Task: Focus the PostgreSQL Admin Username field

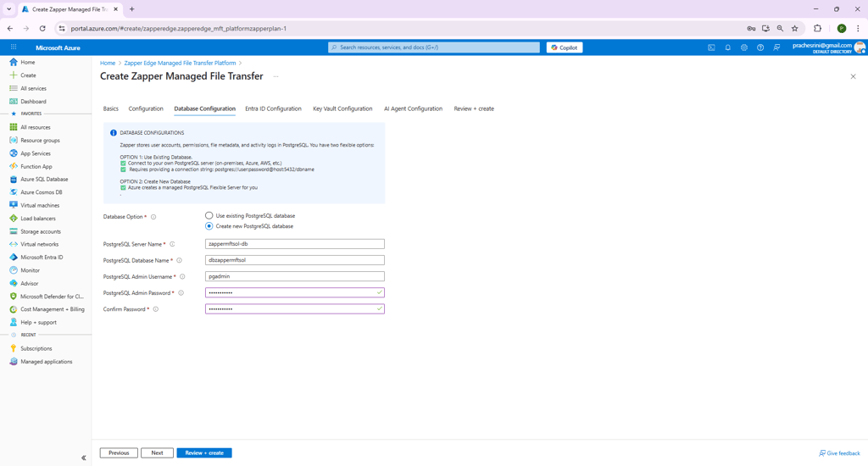Action: point(294,276)
